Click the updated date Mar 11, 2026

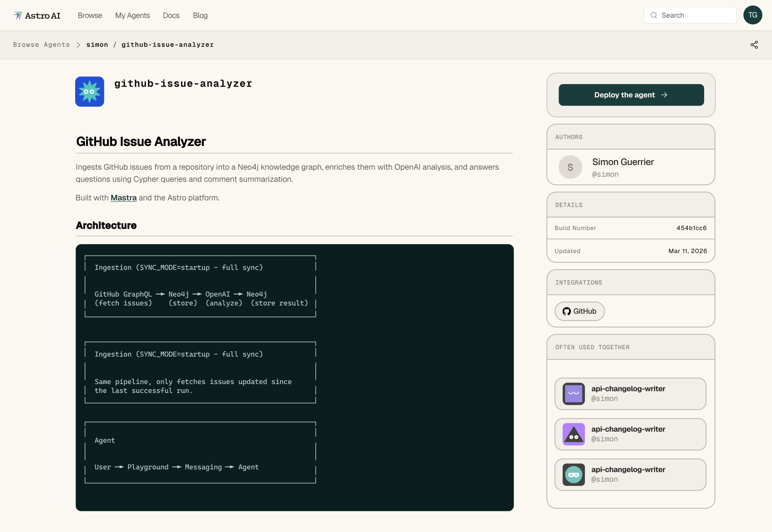pyautogui.click(x=688, y=251)
